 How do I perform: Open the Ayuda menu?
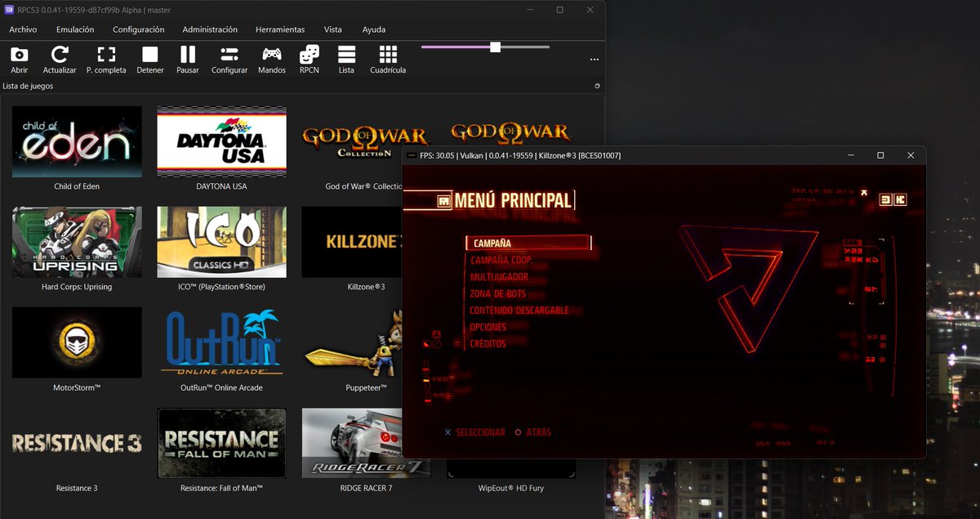(x=374, y=29)
